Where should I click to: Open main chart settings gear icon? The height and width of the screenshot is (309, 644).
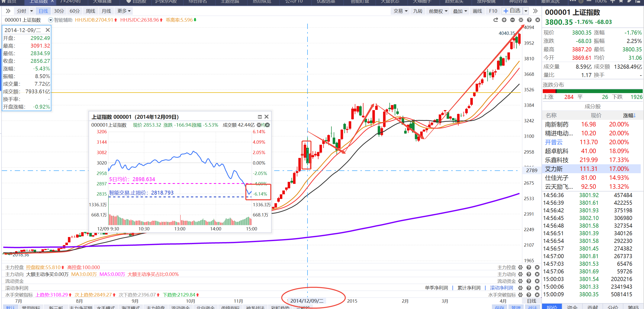click(x=521, y=20)
